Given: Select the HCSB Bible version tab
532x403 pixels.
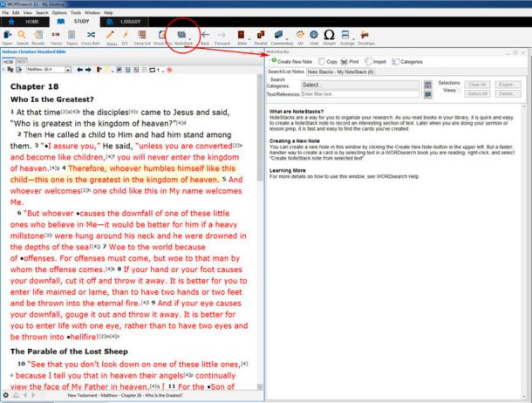Looking at the screenshot, I should pos(9,62).
